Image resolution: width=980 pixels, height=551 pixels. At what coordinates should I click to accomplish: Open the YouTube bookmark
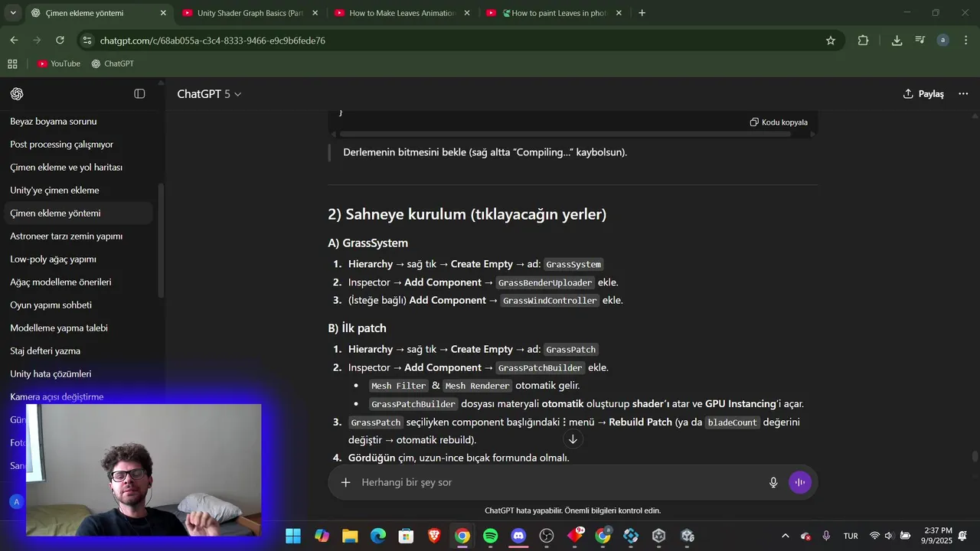59,64
